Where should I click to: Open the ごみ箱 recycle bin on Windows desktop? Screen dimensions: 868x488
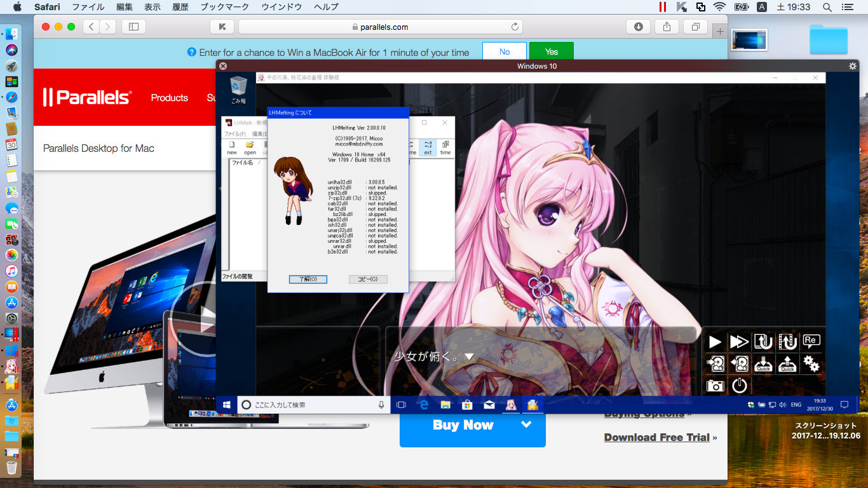(238, 90)
